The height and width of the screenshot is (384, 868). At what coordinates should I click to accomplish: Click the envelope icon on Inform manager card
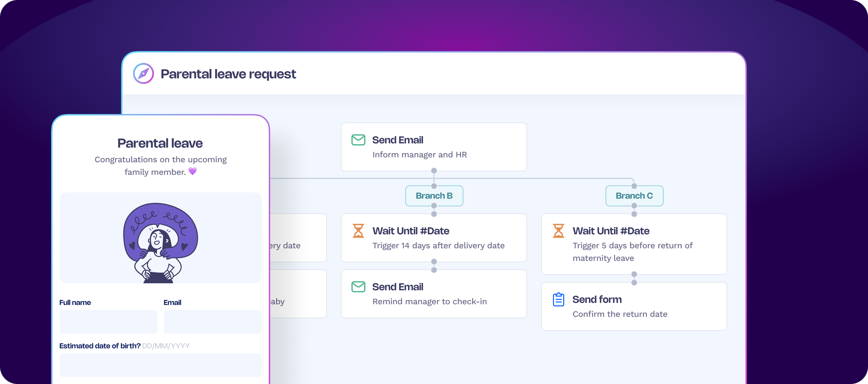click(358, 140)
